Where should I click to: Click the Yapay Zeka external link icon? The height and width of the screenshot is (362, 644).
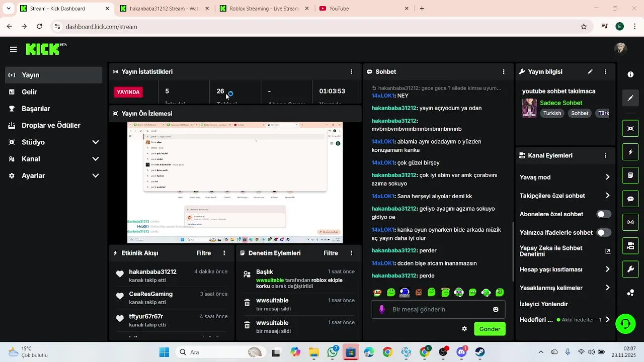coord(607,251)
